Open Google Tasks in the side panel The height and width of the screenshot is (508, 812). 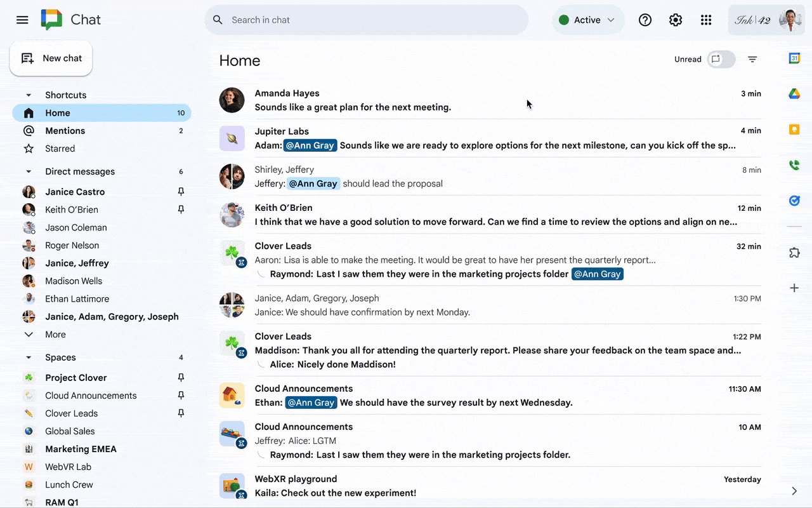point(794,201)
